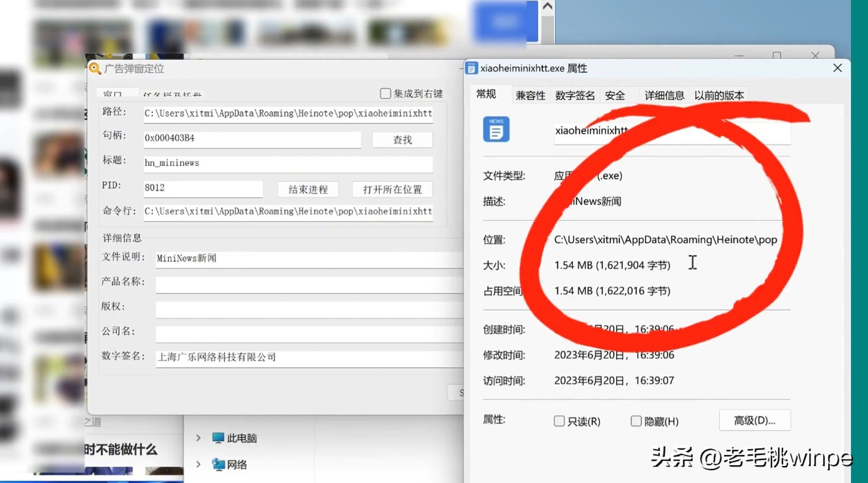Open the 数字签名 tab
Screen dimensions: 868x483
pos(575,96)
